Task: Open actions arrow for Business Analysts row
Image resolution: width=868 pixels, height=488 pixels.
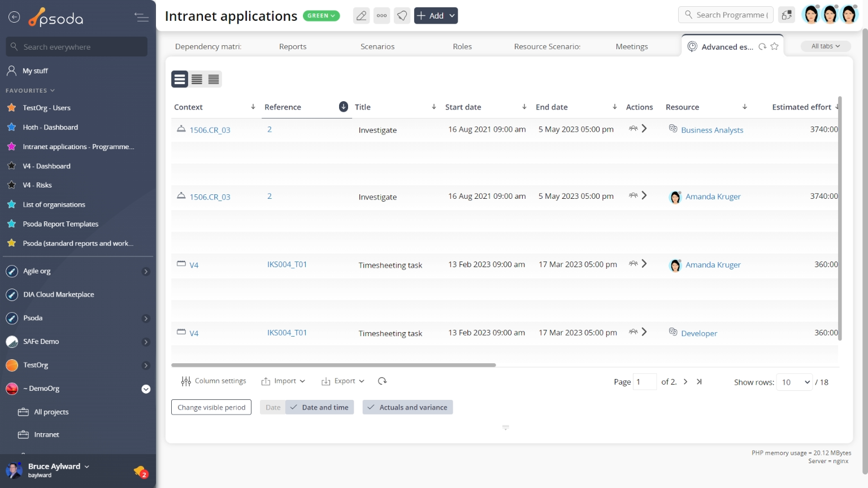Action: pos(644,129)
